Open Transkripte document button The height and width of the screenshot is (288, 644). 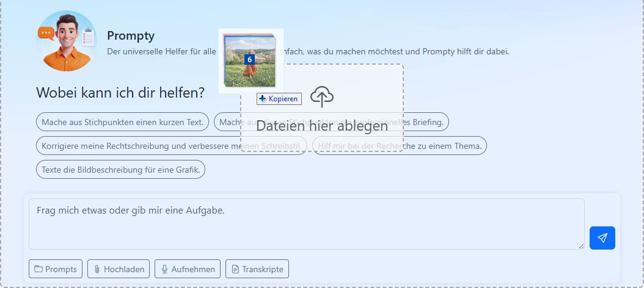pos(257,269)
